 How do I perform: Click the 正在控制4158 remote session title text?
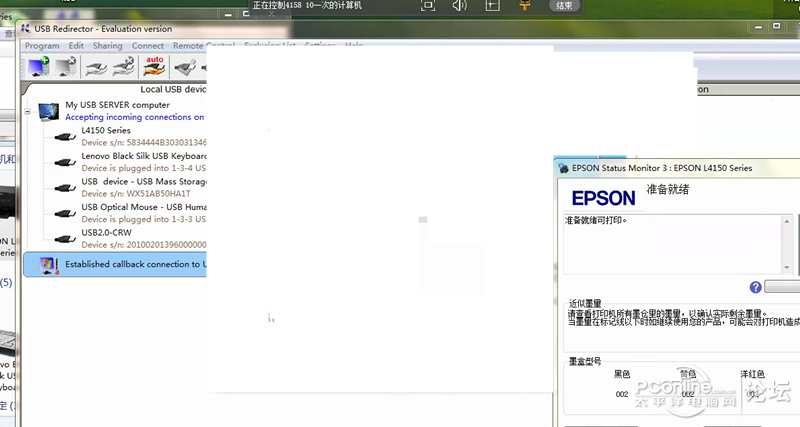[x=308, y=5]
